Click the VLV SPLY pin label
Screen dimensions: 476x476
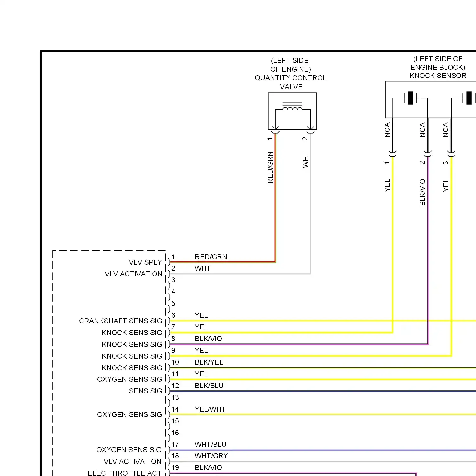145,262
